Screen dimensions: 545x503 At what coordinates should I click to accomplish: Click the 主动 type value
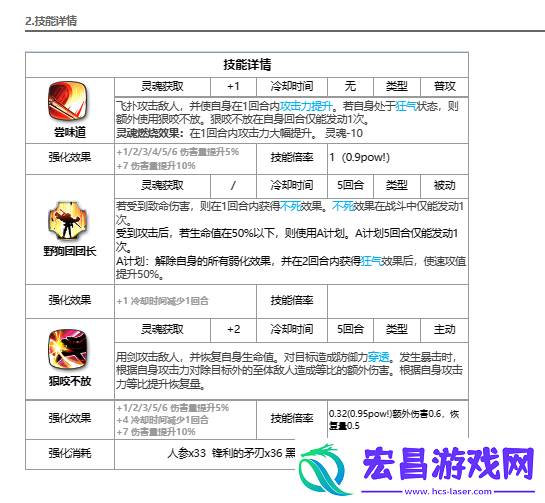pos(444,329)
